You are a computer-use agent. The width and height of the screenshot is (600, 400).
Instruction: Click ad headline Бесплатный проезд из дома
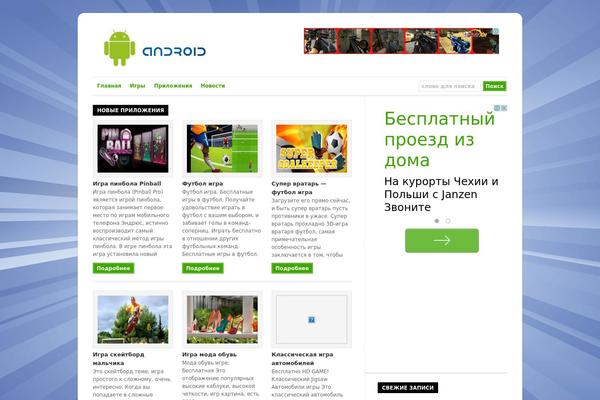point(439,139)
